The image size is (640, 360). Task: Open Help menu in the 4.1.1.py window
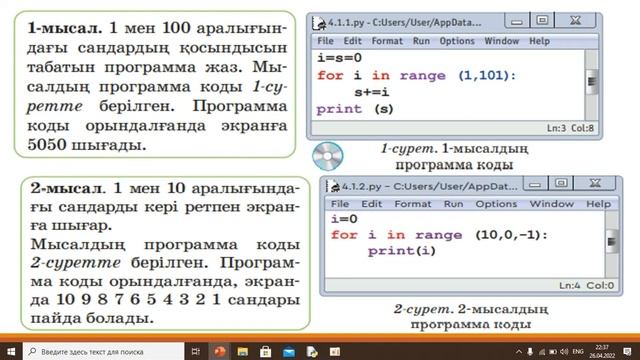(539, 41)
